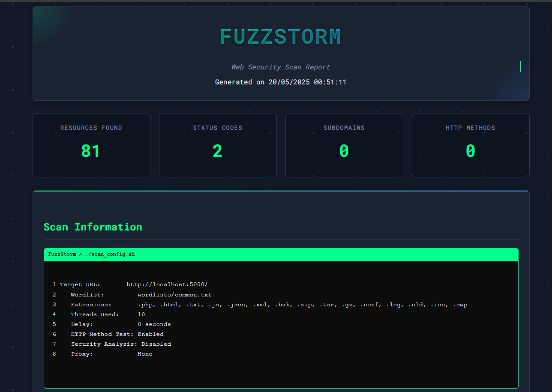Image resolution: width=552 pixels, height=392 pixels.
Task: Click the Scan Information section heading
Action: click(93, 227)
